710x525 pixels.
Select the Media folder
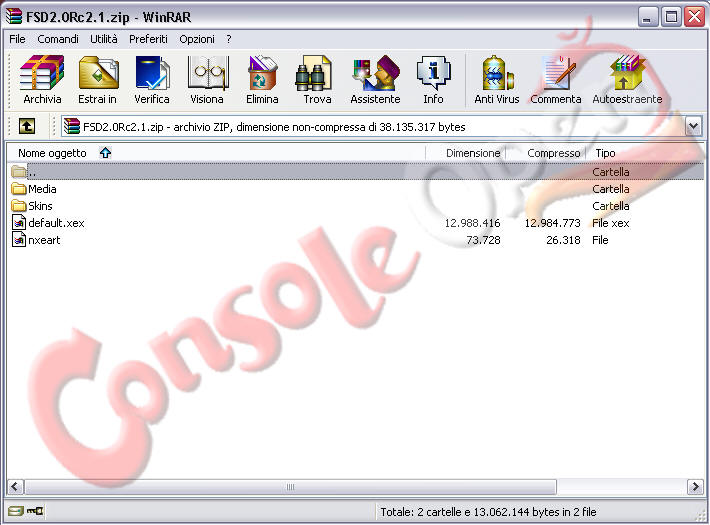coord(42,189)
